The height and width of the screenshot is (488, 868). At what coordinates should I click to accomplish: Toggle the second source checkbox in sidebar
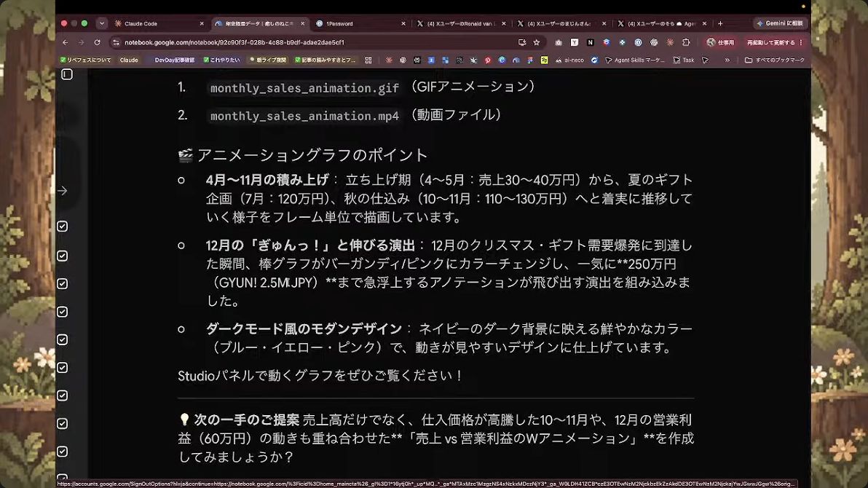point(63,256)
